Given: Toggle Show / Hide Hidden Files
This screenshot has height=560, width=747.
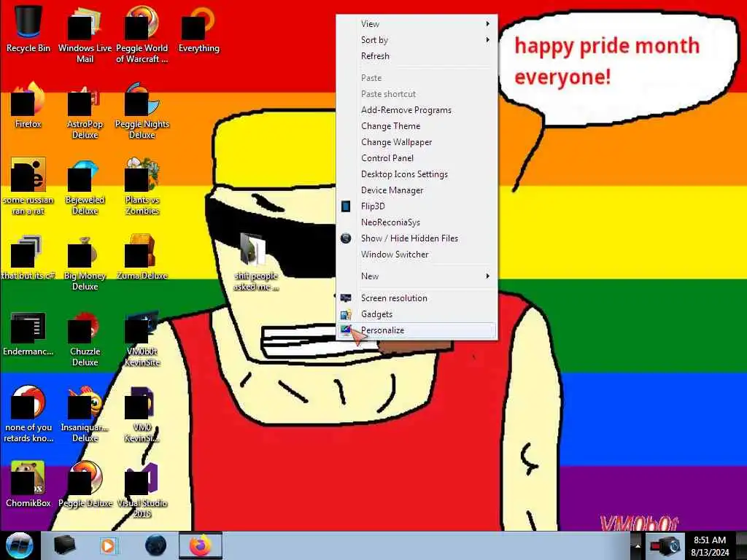Looking at the screenshot, I should click(x=417, y=238).
